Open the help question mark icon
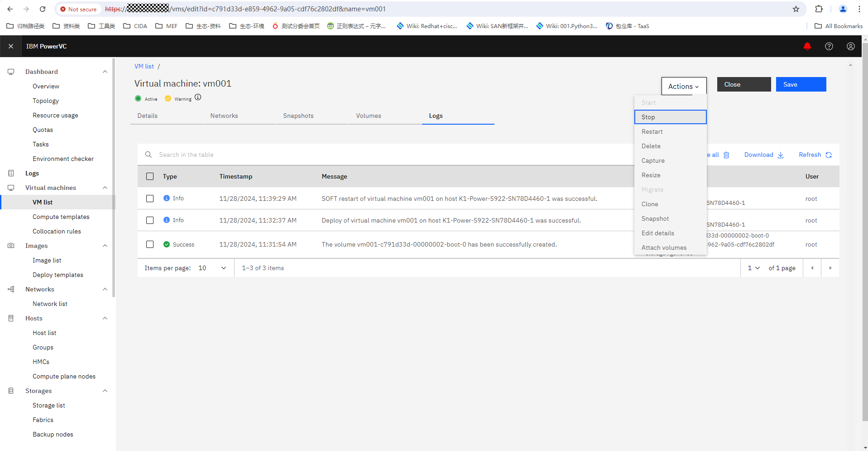868x451 pixels. [x=829, y=46]
